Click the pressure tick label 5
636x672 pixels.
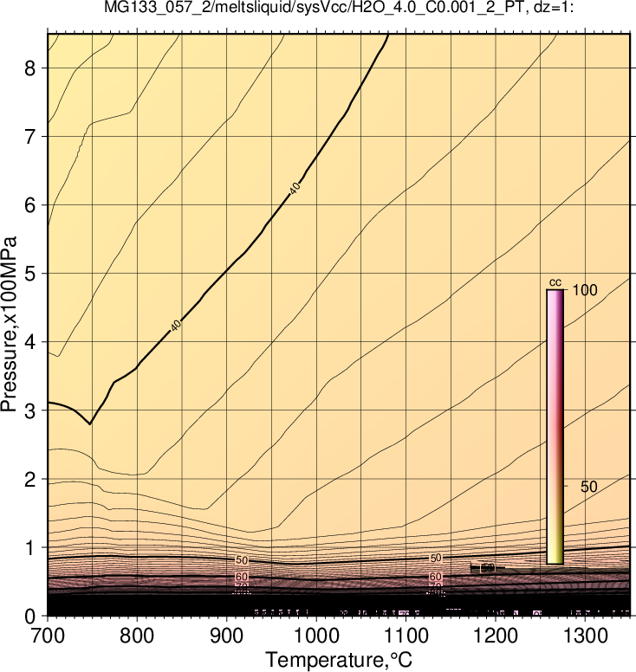click(29, 274)
